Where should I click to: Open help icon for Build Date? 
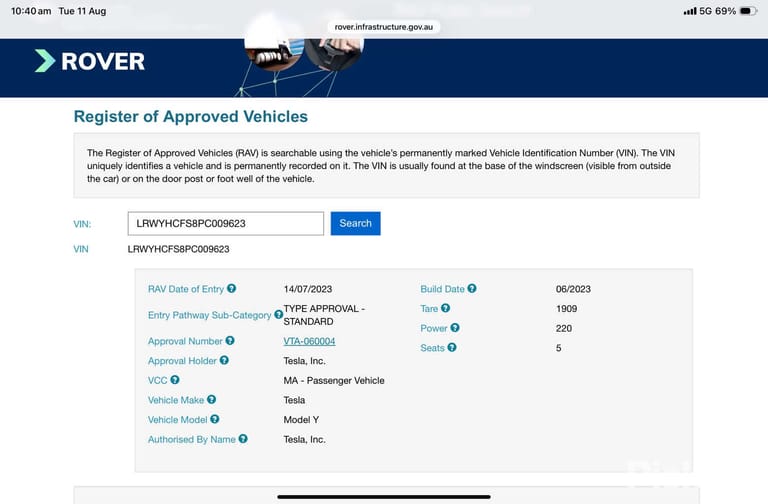pyautogui.click(x=472, y=288)
